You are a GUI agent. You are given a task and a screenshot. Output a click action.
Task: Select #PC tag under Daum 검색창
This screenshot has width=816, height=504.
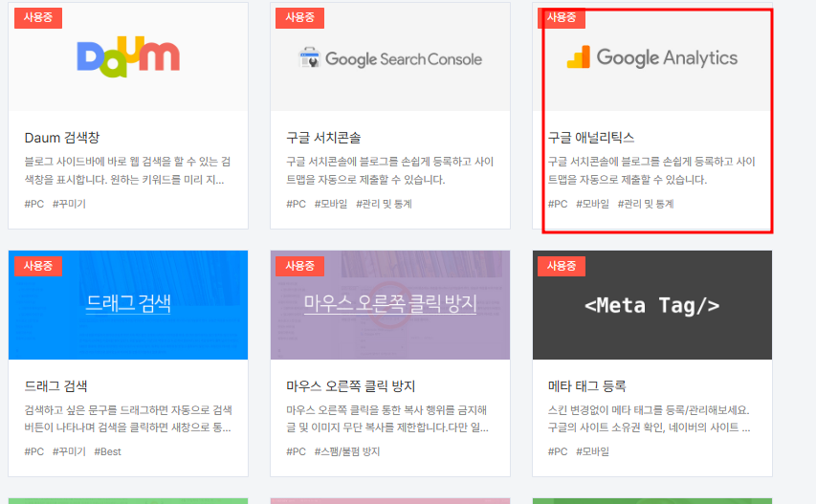pos(34,204)
